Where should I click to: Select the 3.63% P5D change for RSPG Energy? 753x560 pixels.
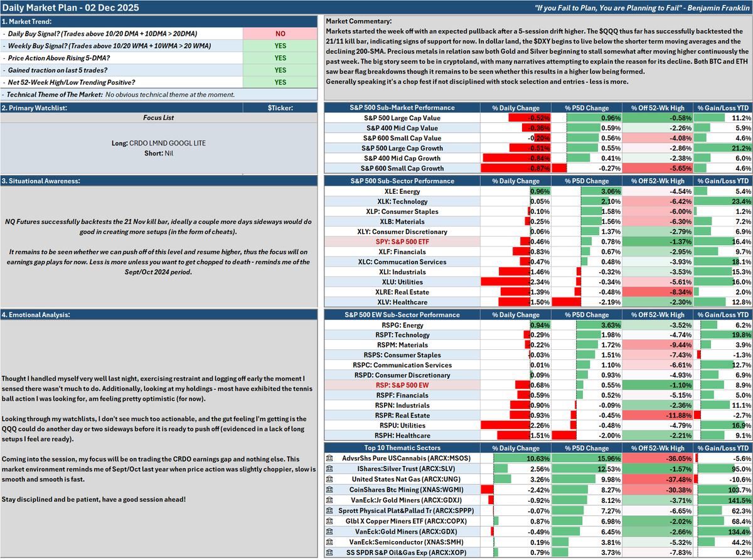coord(587,325)
